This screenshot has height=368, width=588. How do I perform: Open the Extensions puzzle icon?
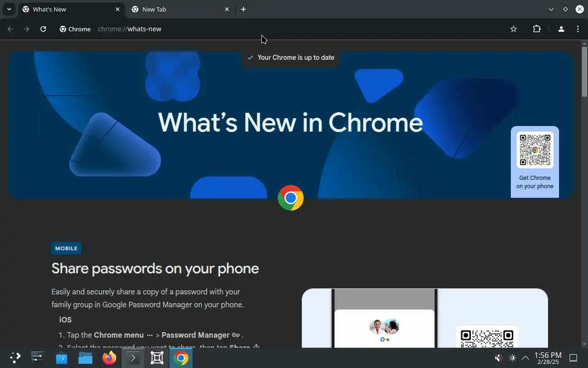(537, 29)
